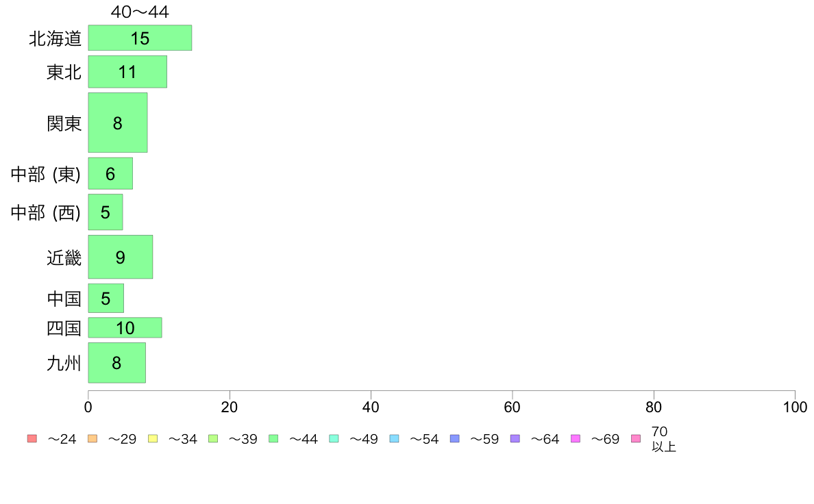Click the ~39 light green legend swatch
Viewport: 814px width, 504px height.
(x=213, y=438)
